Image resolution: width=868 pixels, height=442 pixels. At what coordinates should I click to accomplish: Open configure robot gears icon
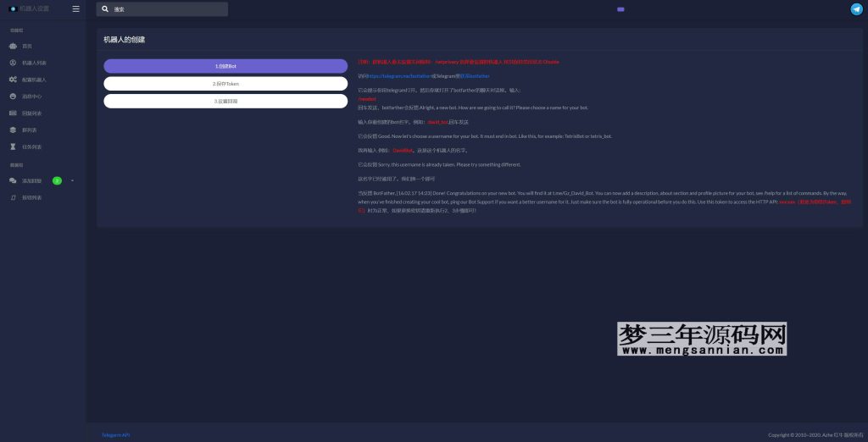(x=13, y=80)
